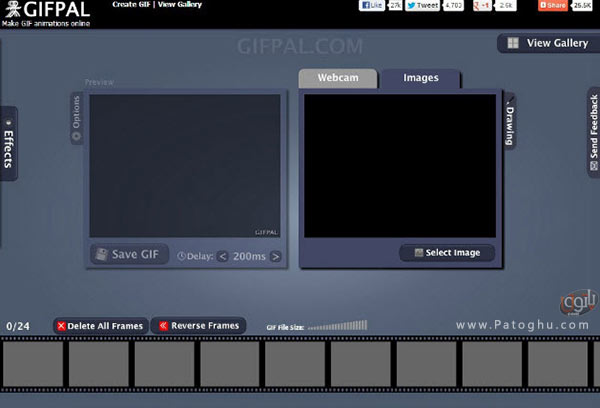Click the pencil icon on Drawing tab
Viewport: 600px width, 408px height.
point(510,101)
